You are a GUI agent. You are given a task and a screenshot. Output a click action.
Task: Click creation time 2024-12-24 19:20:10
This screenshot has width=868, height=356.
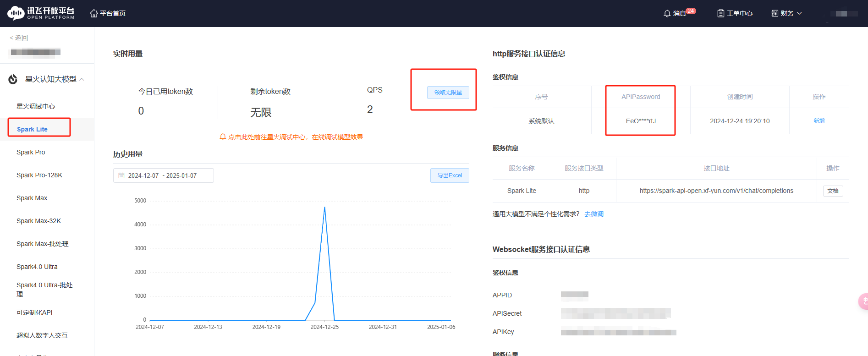740,121
